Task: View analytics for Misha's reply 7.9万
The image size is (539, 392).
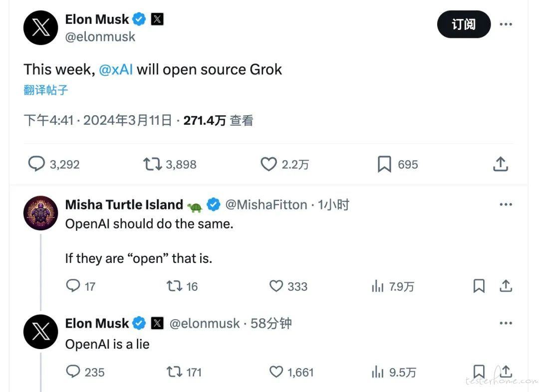Action: click(377, 286)
